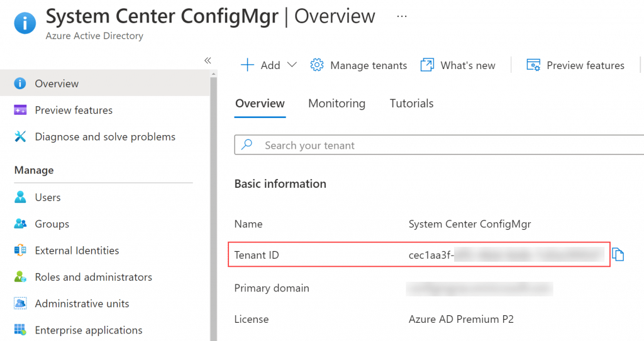Switch to the Monitoring tab
644x341 pixels.
point(337,104)
